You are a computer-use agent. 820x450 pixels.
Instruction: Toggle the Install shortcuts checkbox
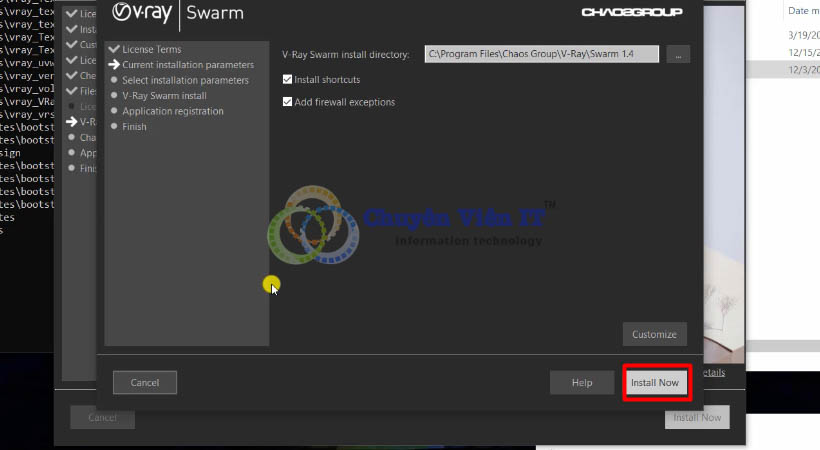(288, 80)
